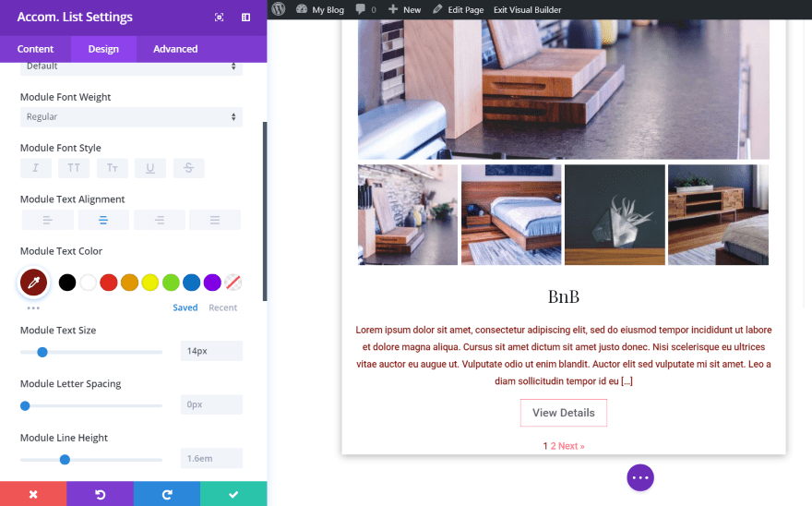Switch to the Design tab
The width and height of the screenshot is (812, 506).
pos(103,49)
